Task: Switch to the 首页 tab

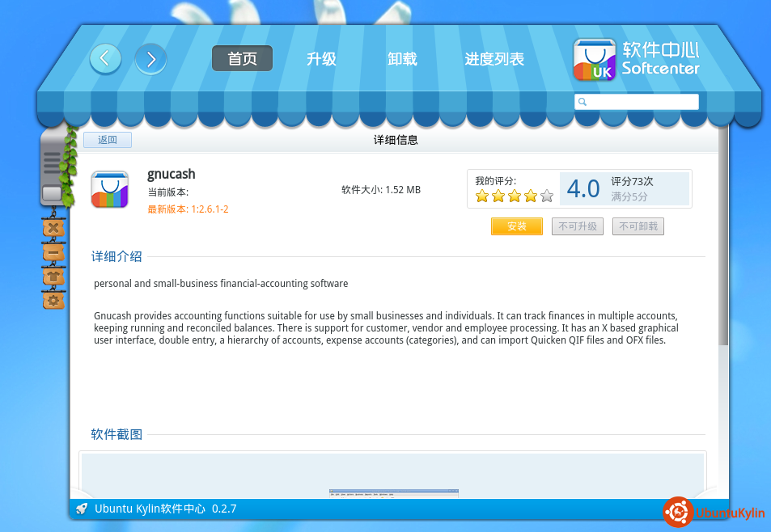Action: coord(242,59)
